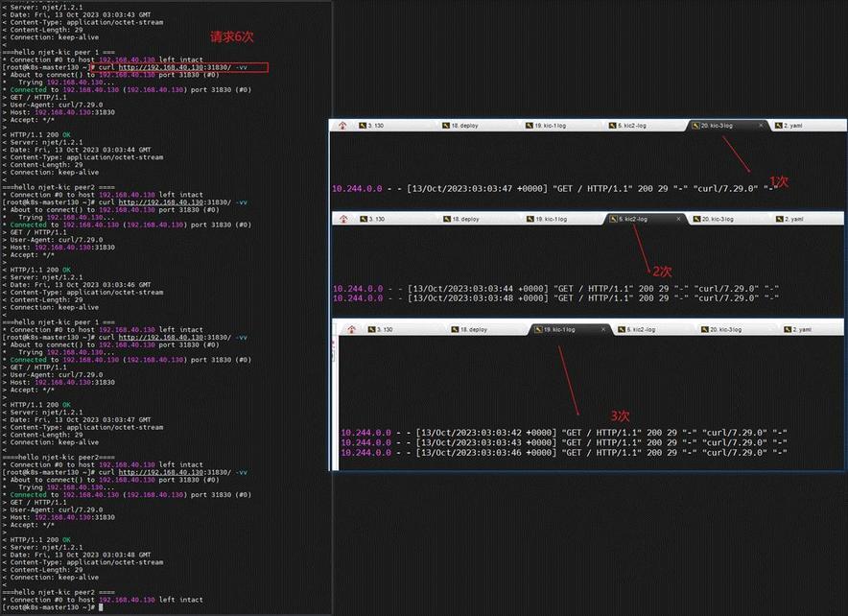Click the header 'Date: Fri, 13 Oct 2023 03:03:47 GMT'
Image resolution: width=848 pixels, height=616 pixels.
click(76, 419)
